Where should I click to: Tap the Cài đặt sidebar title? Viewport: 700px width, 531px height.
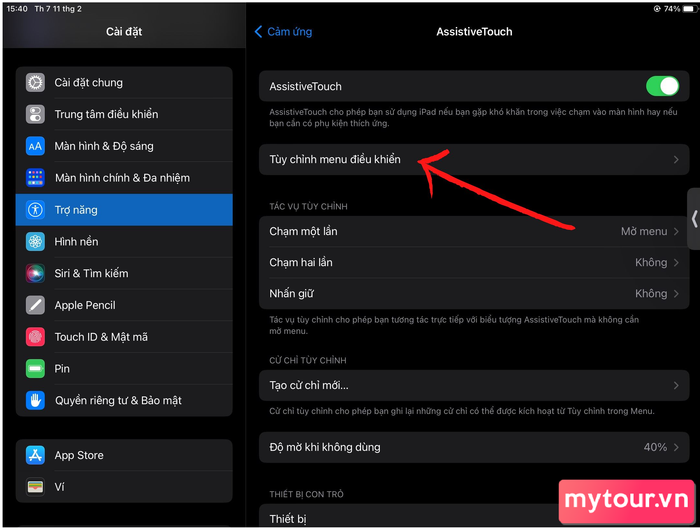tap(124, 32)
